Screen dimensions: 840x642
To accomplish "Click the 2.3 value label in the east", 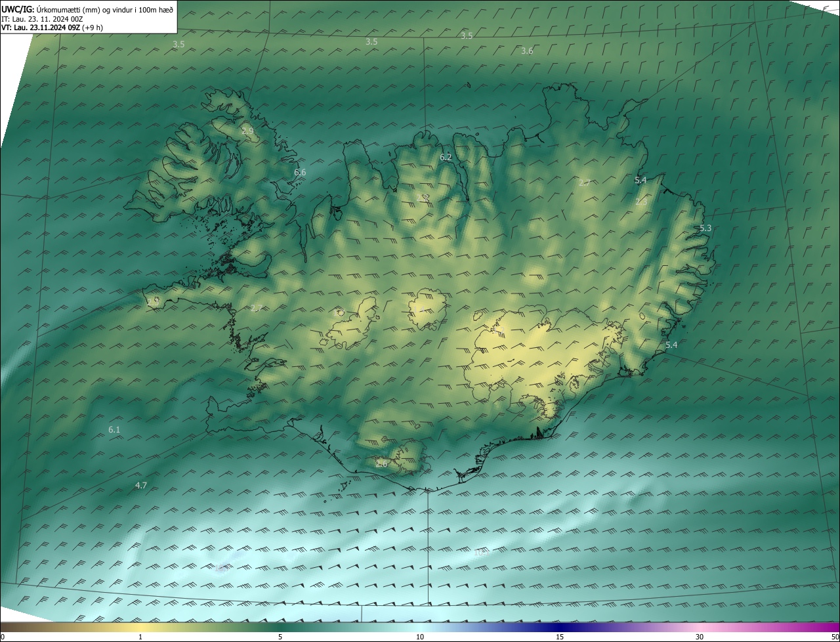I will (641, 202).
